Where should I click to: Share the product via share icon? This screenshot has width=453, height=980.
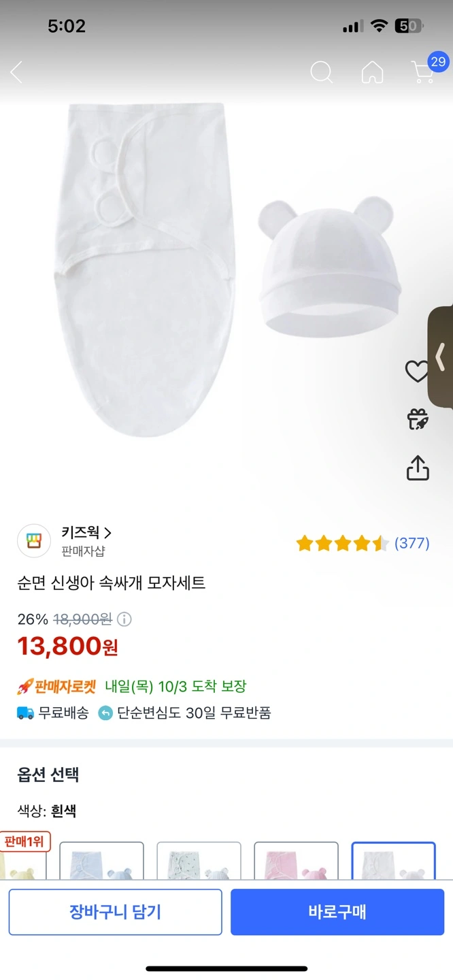[x=418, y=468]
